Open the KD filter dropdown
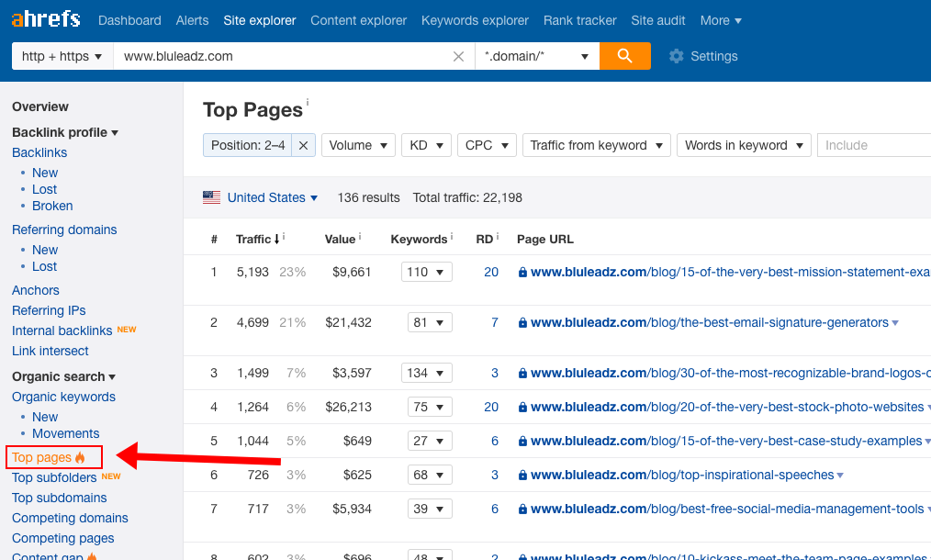This screenshot has width=931, height=560. point(426,145)
